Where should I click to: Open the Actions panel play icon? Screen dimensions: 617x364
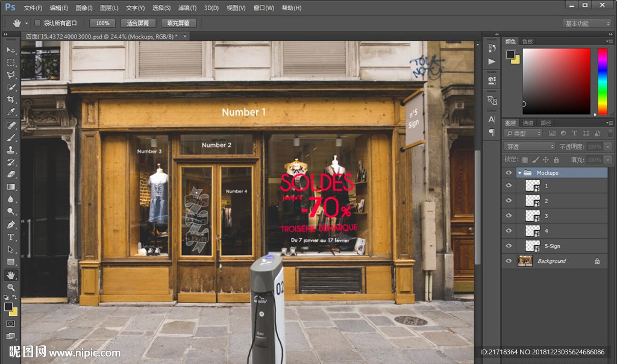(x=492, y=61)
